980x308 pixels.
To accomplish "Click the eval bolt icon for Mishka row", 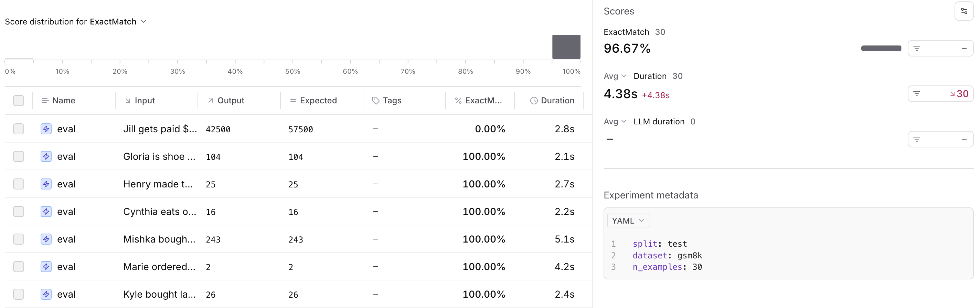I will click(x=46, y=239).
